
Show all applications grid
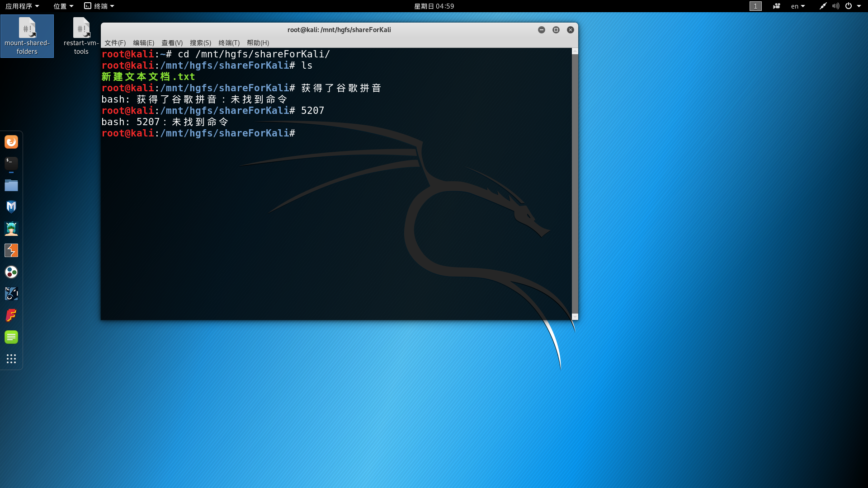(x=11, y=359)
